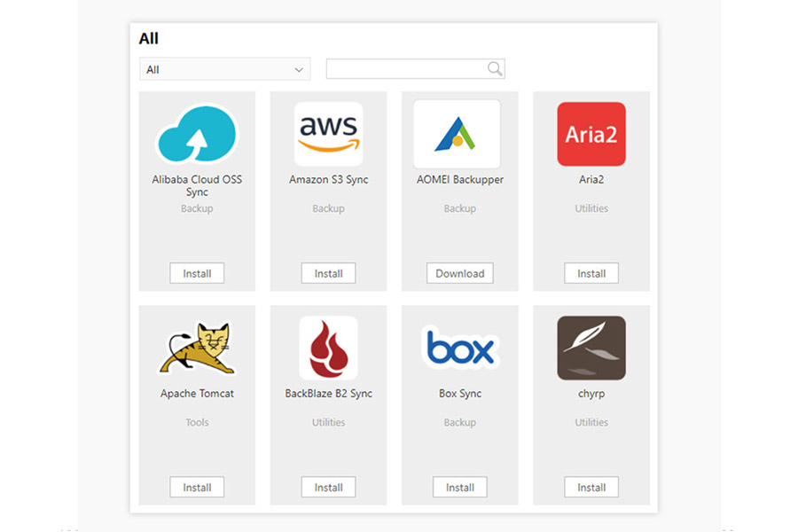
Task: Click the Utilities label under BackBlaze B2 Sync
Action: coord(328,422)
